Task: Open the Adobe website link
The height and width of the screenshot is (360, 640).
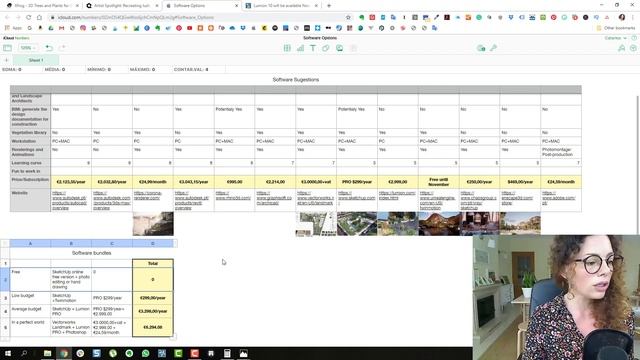Action: [x=559, y=198]
